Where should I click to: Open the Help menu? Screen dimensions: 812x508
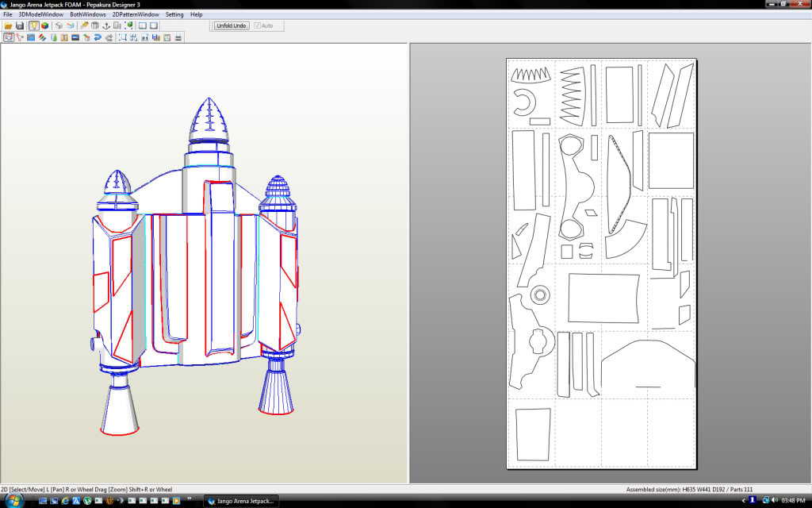click(x=197, y=14)
